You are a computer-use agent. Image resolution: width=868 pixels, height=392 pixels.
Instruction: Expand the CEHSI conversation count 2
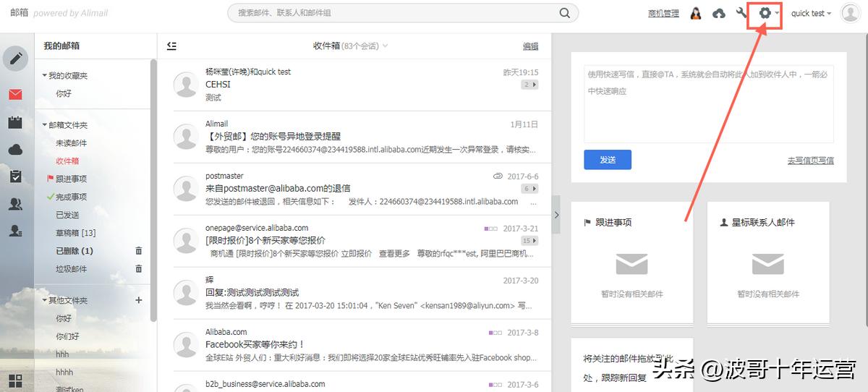pos(529,85)
